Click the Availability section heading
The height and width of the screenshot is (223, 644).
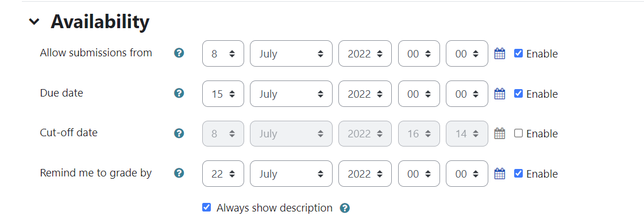coord(100,22)
